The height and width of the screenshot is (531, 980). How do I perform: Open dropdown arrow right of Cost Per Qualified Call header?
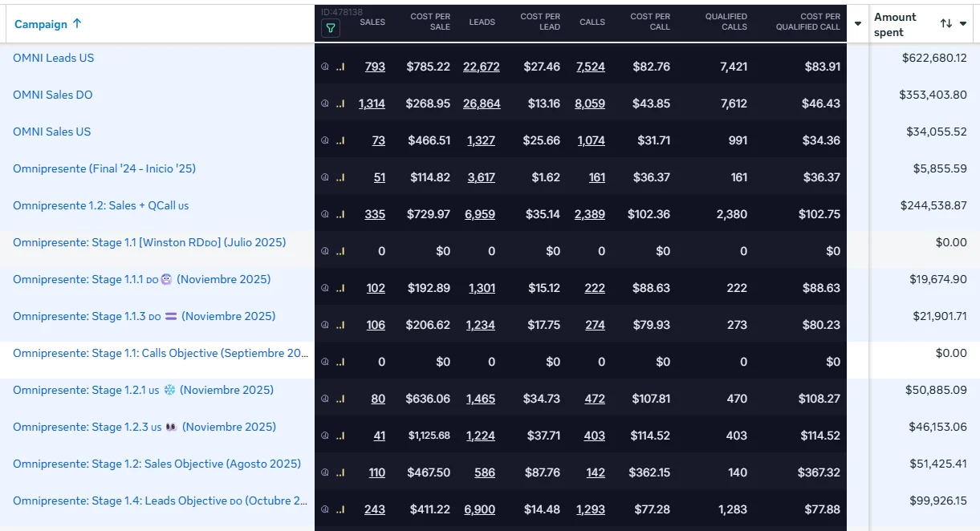[x=858, y=23]
